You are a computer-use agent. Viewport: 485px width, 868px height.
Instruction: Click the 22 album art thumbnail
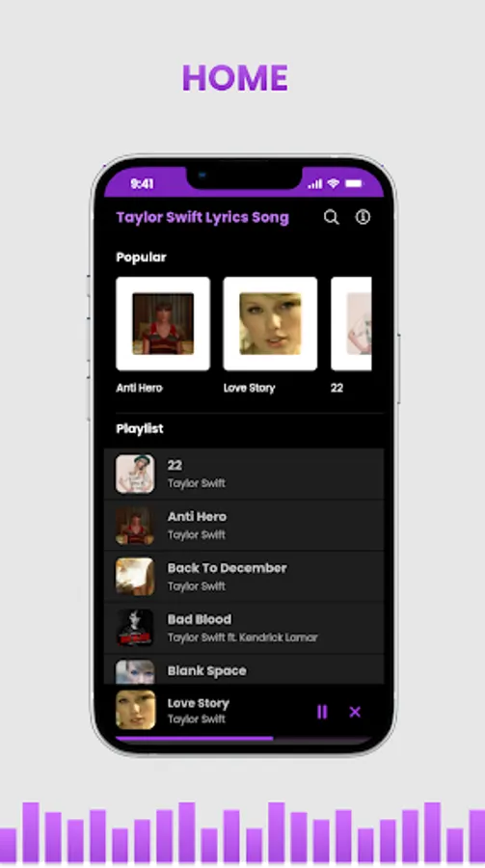135,474
